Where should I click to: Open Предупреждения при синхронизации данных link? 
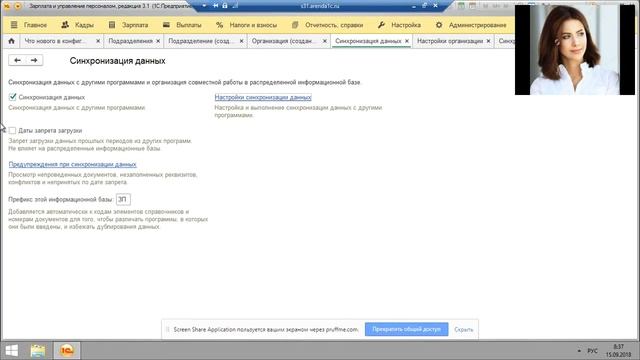(73, 164)
